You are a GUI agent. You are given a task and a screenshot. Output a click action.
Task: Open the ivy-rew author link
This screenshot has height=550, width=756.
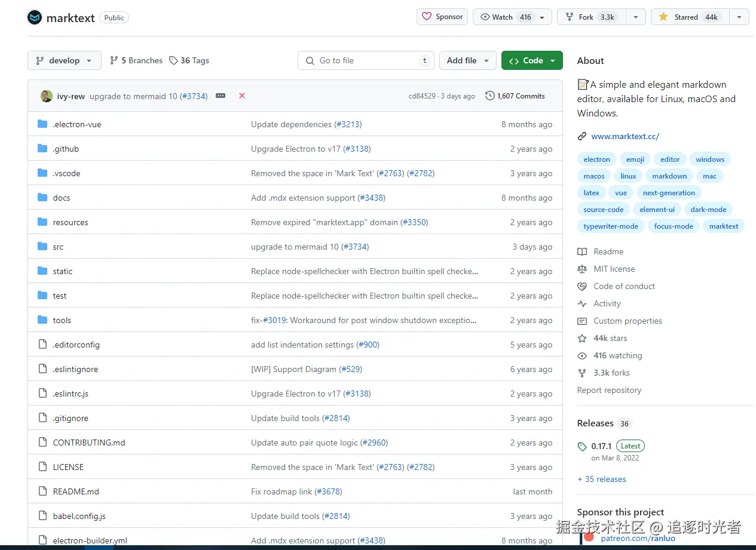[71, 96]
